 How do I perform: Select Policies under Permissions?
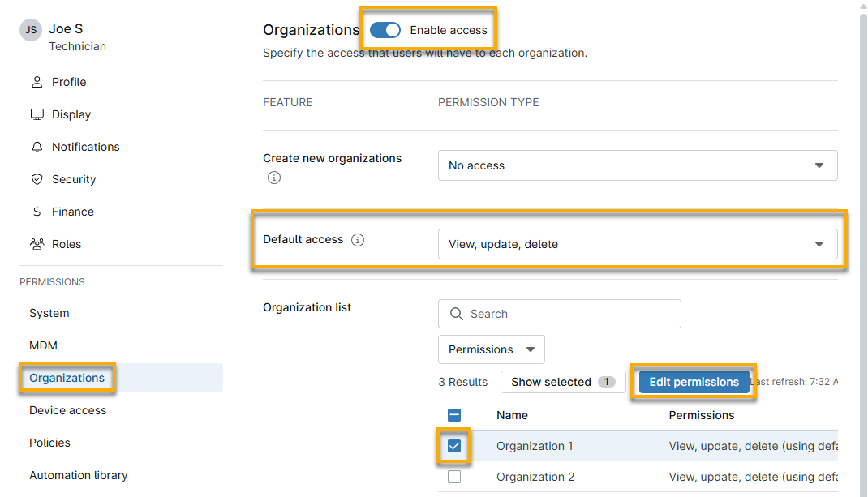(x=49, y=443)
